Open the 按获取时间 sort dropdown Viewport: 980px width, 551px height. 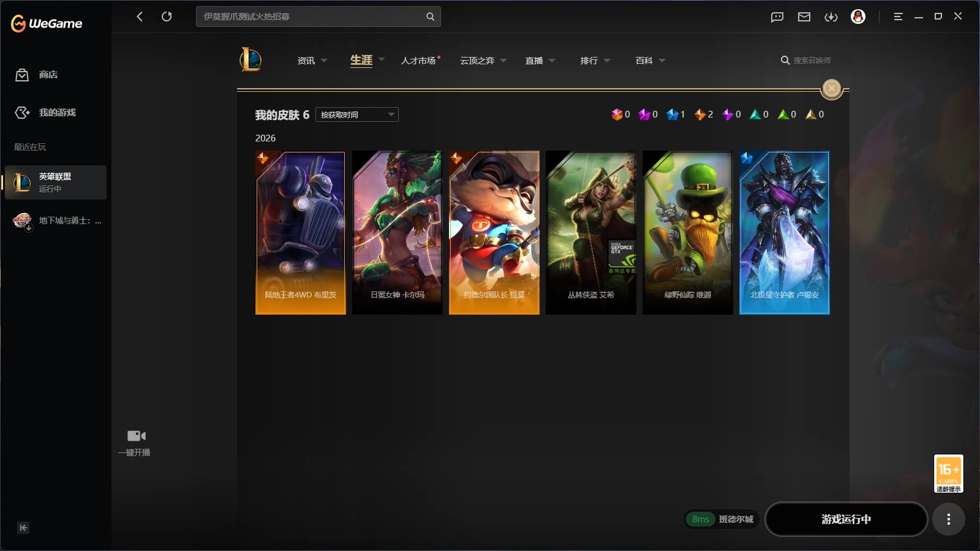pyautogui.click(x=357, y=114)
